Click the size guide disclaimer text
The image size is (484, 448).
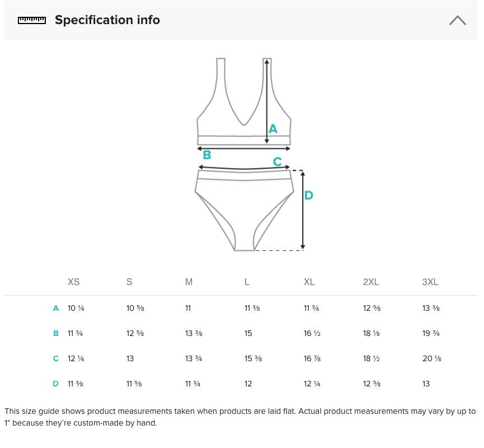click(x=240, y=417)
